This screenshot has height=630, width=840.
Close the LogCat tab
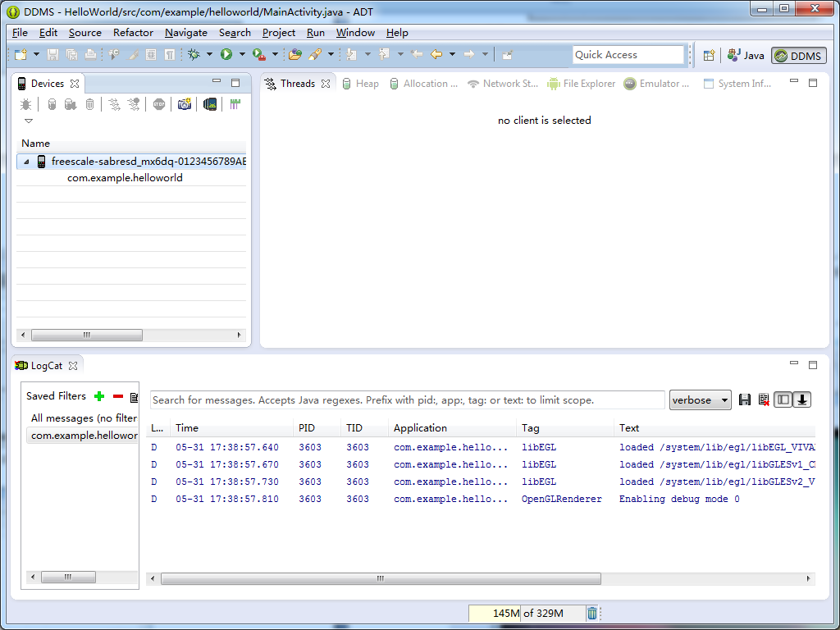tap(73, 366)
